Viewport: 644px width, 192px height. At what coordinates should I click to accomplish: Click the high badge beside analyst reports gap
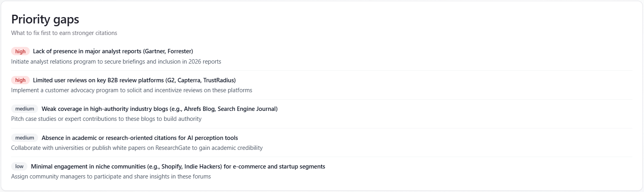tap(20, 51)
